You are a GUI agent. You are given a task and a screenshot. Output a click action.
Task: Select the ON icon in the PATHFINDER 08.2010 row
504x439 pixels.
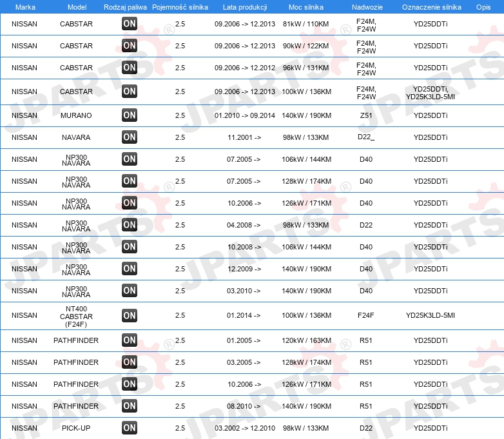click(x=130, y=406)
